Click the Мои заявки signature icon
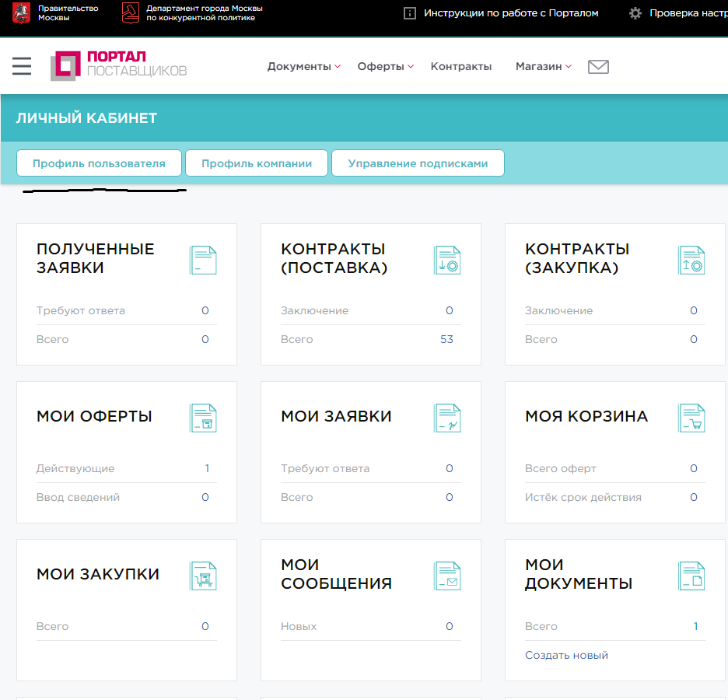728x700 pixels. (x=447, y=418)
